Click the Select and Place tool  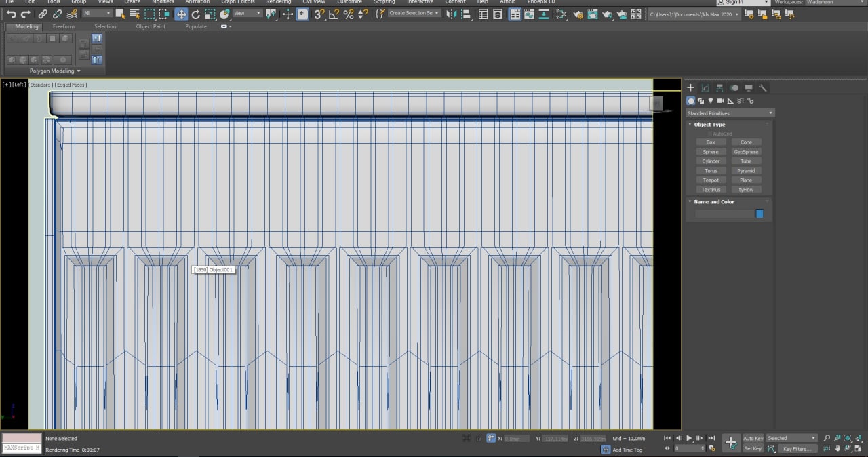pyautogui.click(x=224, y=14)
